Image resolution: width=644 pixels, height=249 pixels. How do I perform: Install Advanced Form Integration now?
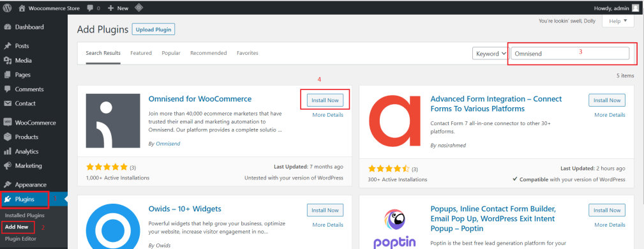pos(607,100)
